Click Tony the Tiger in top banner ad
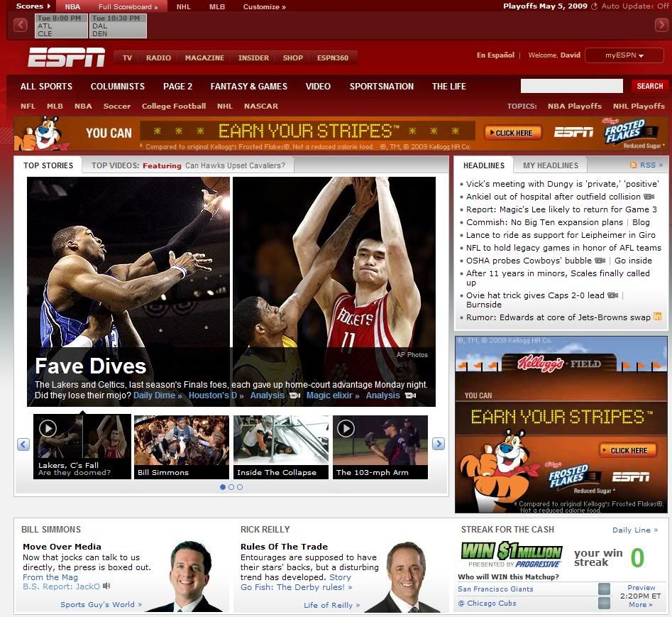 click(42, 133)
